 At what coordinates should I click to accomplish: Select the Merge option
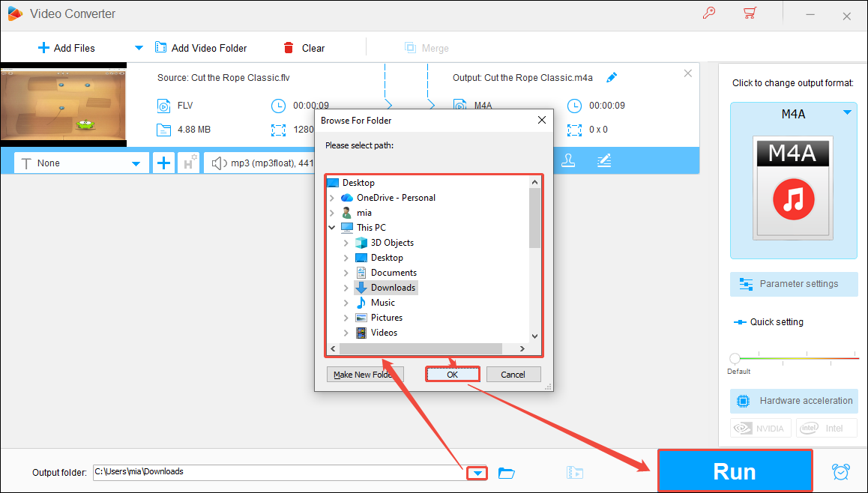pyautogui.click(x=427, y=47)
